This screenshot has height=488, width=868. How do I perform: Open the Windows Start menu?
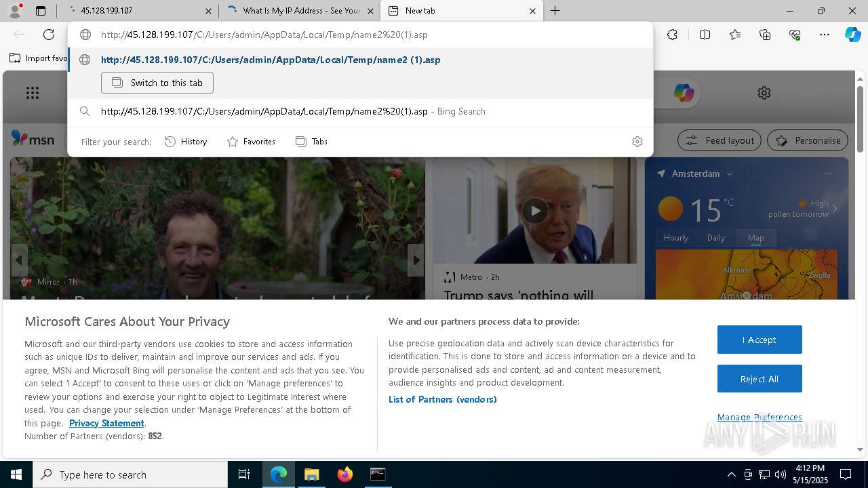[16, 474]
